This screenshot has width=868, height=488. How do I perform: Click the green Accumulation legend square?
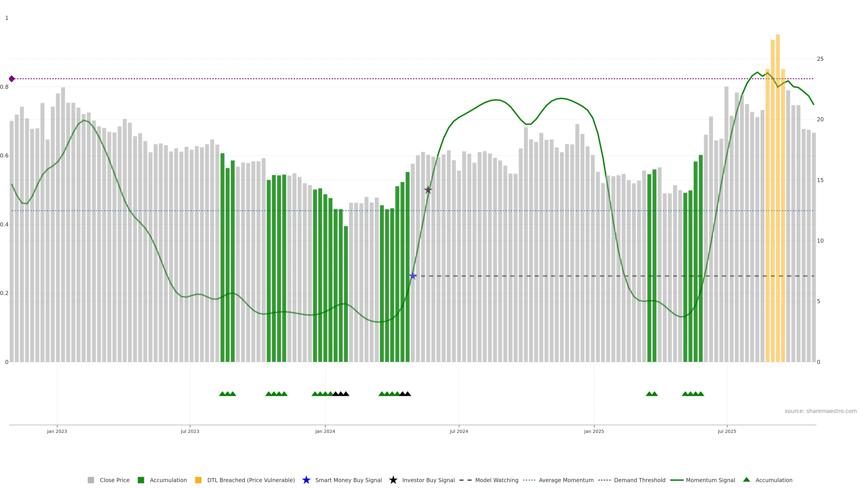[x=141, y=480]
